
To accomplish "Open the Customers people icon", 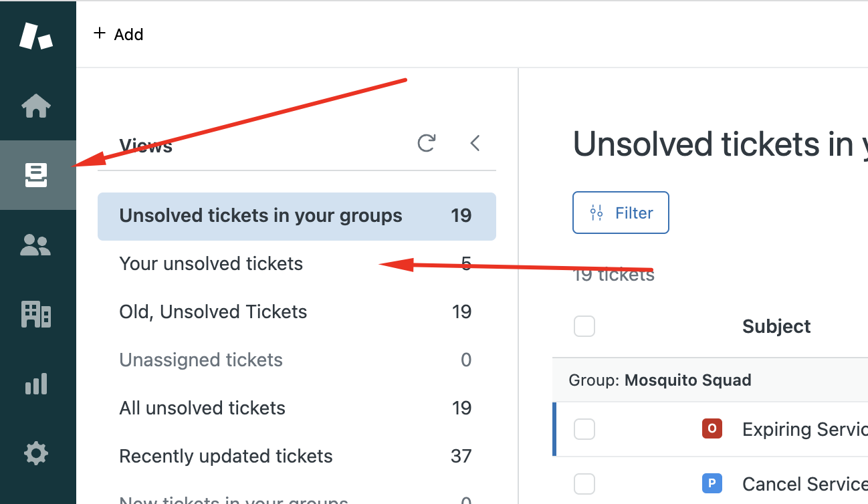I will tap(36, 245).
